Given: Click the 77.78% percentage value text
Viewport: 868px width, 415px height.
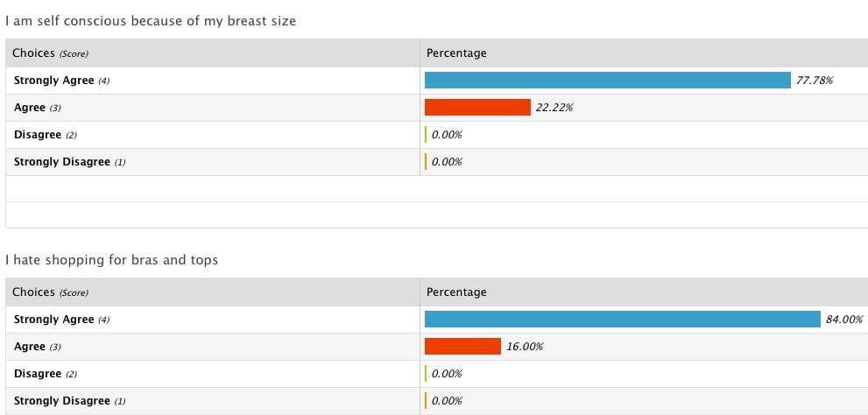Looking at the screenshot, I should pos(815,81).
